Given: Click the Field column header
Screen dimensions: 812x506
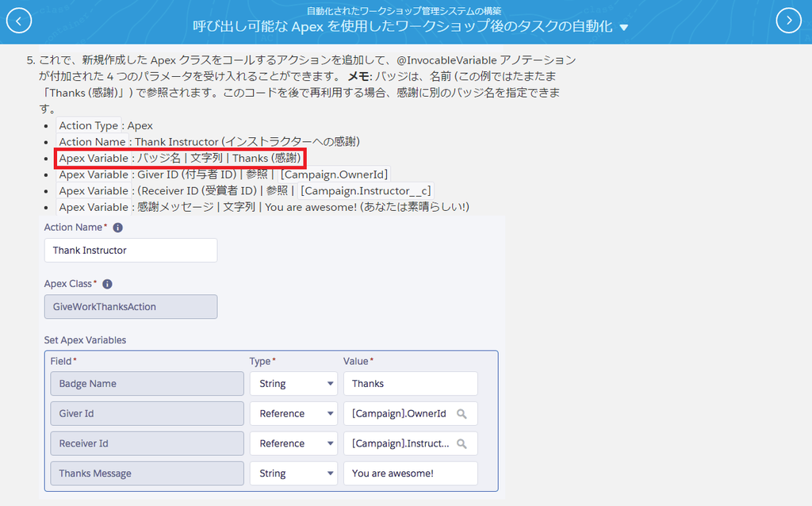Looking at the screenshot, I should (63, 361).
